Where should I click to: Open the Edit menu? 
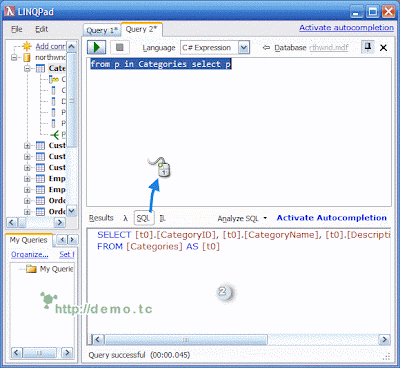click(x=42, y=29)
